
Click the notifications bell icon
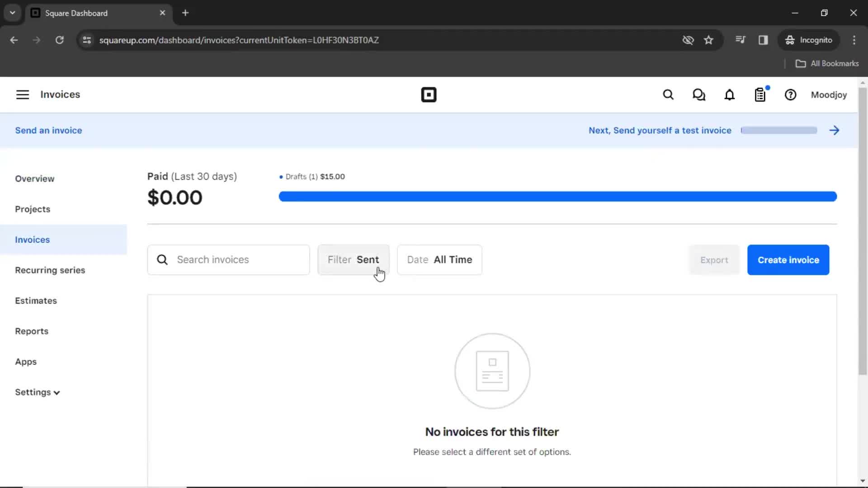(x=729, y=94)
